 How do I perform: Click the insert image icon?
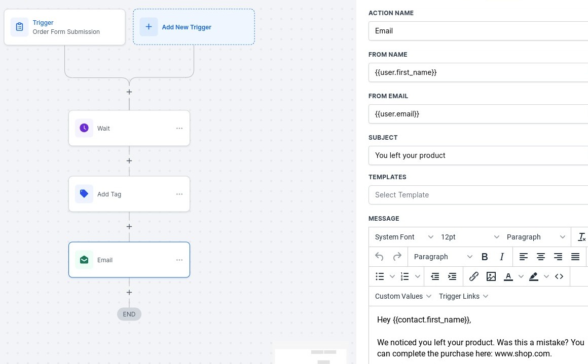491,276
